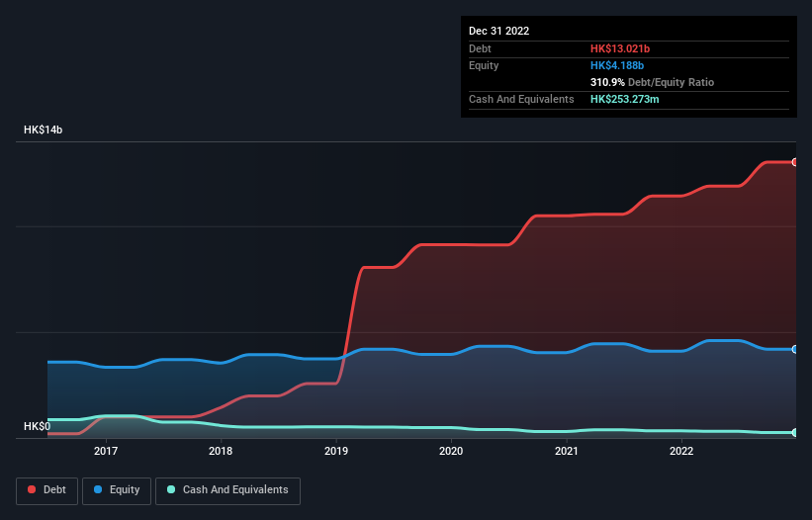
Task: Select the blue Equity endpoint marker on chart
Action: (x=794, y=349)
